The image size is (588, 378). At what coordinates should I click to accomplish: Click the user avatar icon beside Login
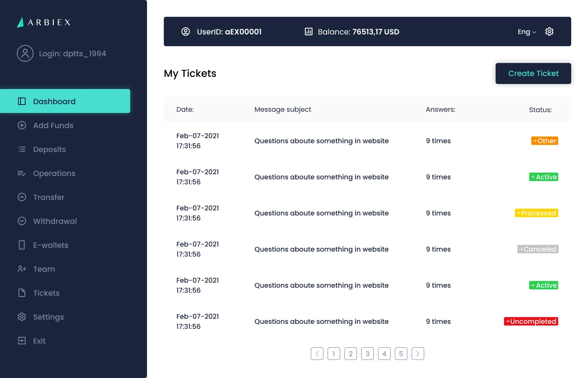click(x=25, y=53)
